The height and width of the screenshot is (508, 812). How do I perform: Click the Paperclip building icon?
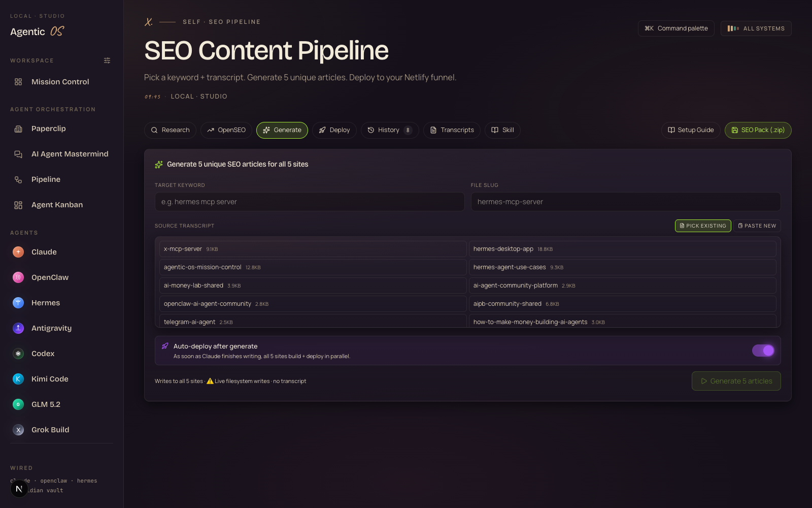[18, 129]
